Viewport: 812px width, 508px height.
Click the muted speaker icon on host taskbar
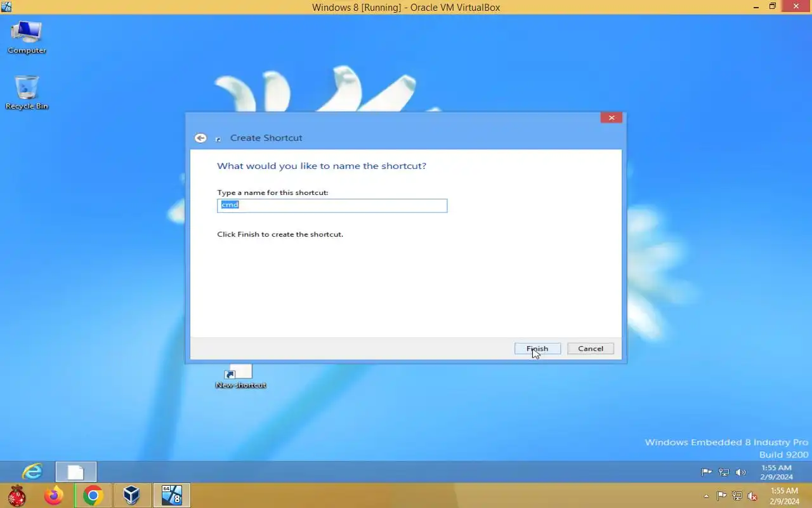[752, 496]
